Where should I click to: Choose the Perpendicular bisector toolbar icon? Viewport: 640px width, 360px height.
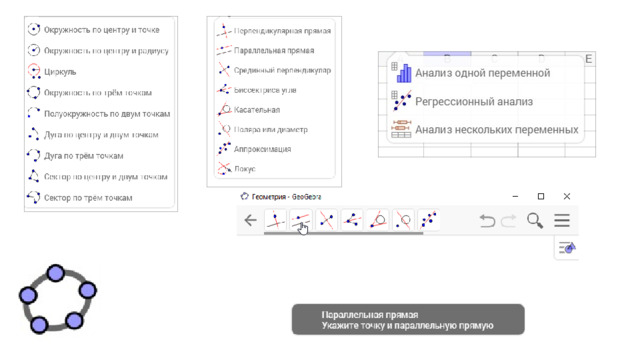[326, 220]
